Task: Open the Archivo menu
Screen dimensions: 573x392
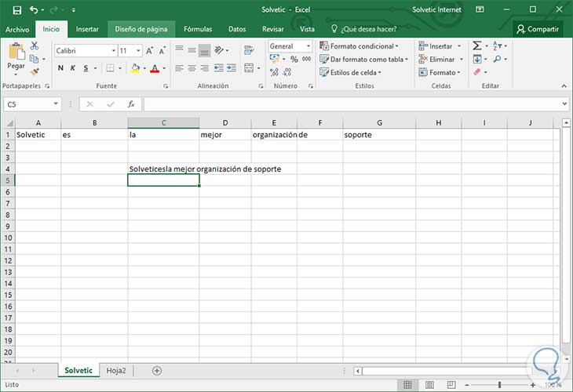Action: click(x=17, y=30)
